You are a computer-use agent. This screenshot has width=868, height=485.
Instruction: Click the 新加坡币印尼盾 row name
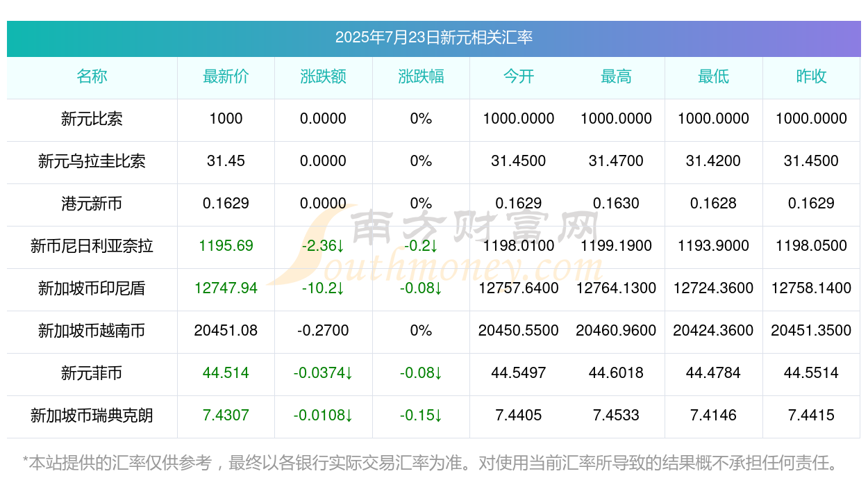(92, 288)
